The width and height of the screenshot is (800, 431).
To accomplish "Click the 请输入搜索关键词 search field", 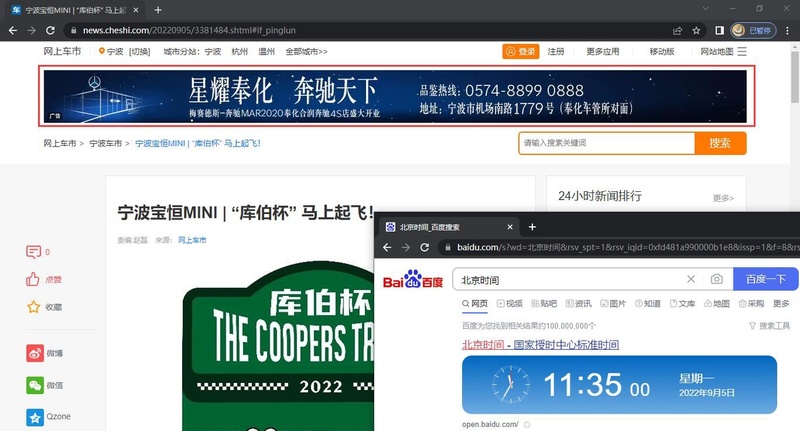I will tap(607, 143).
